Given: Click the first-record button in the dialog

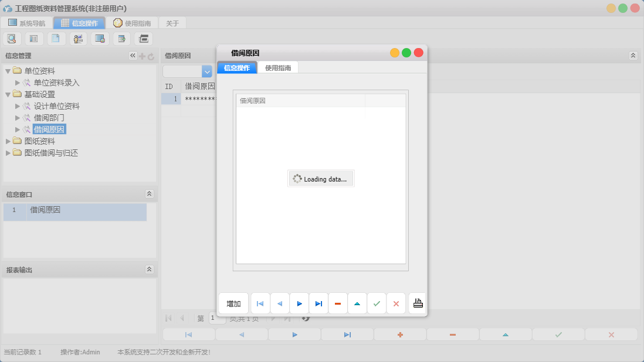Looking at the screenshot, I should coord(260,303).
